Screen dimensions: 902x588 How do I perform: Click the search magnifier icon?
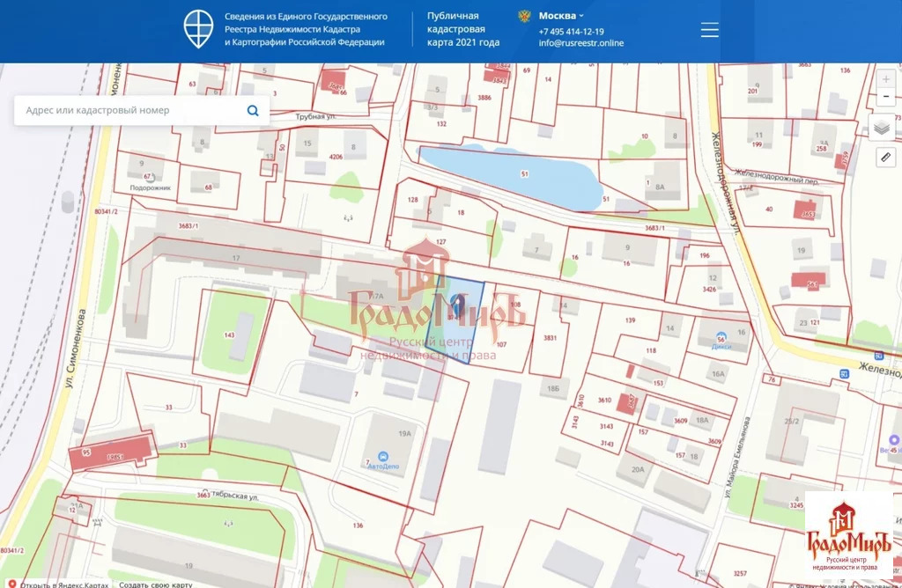click(x=253, y=110)
